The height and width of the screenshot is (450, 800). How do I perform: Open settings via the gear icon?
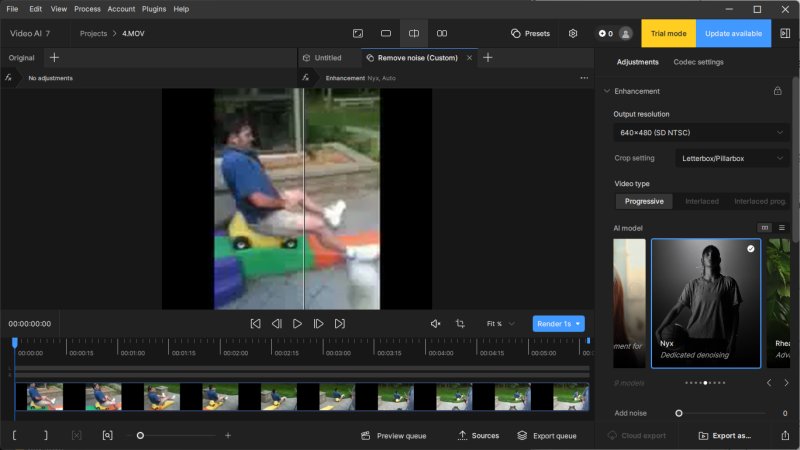point(573,33)
